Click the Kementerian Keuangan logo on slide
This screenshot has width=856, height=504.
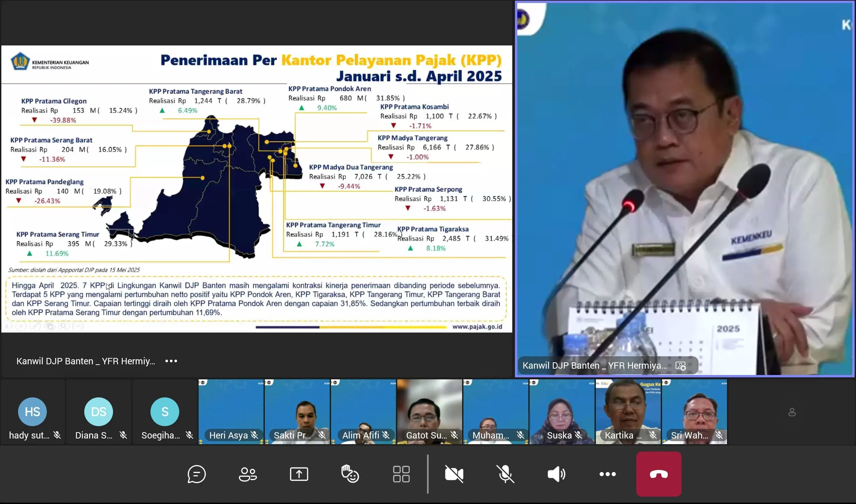pos(49,62)
